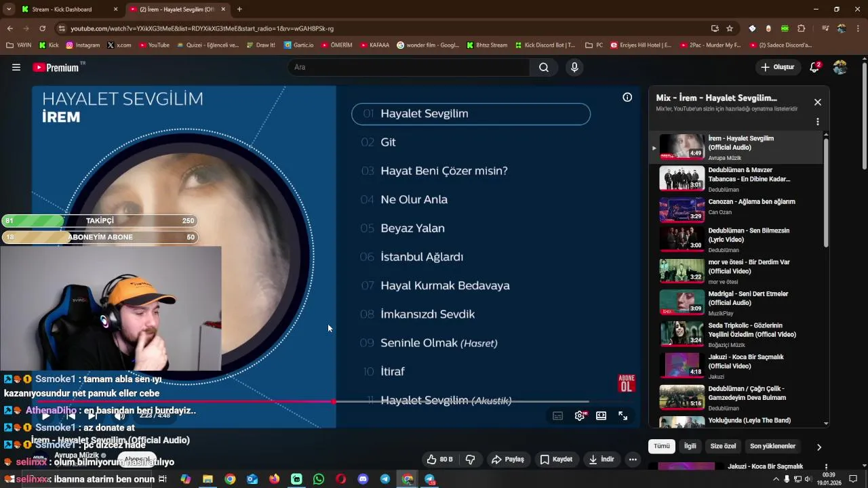Open Discord from the taskbar
Image resolution: width=868 pixels, height=488 pixels.
click(363, 479)
